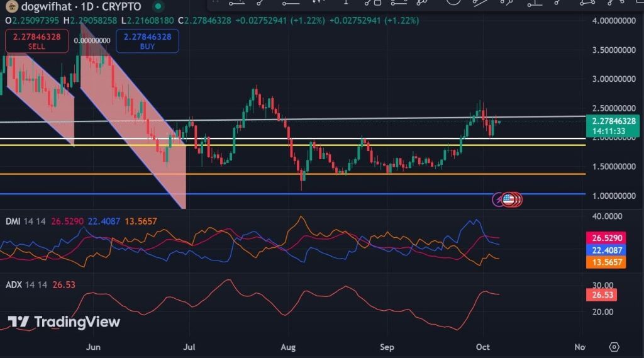Click the 40.0000 DMI scale label
The width and height of the screenshot is (644, 358).
tap(607, 216)
